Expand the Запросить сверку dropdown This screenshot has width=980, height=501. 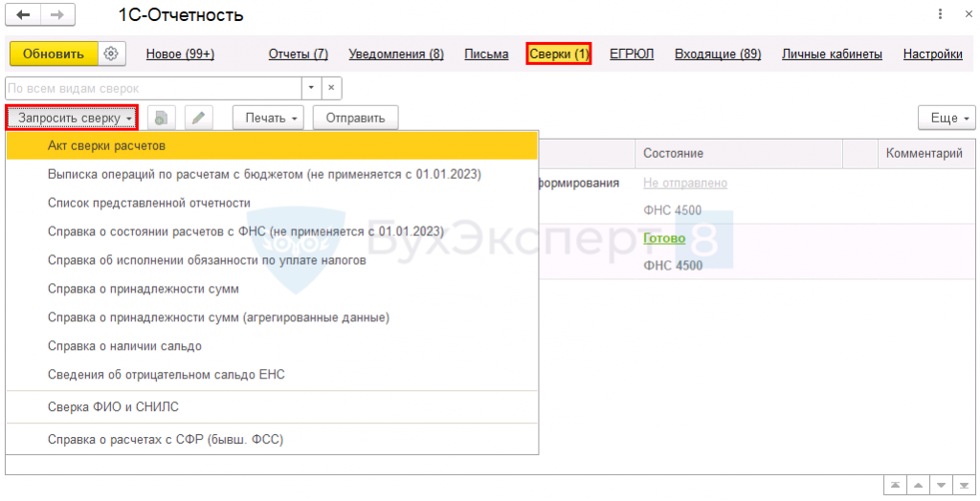(72, 118)
